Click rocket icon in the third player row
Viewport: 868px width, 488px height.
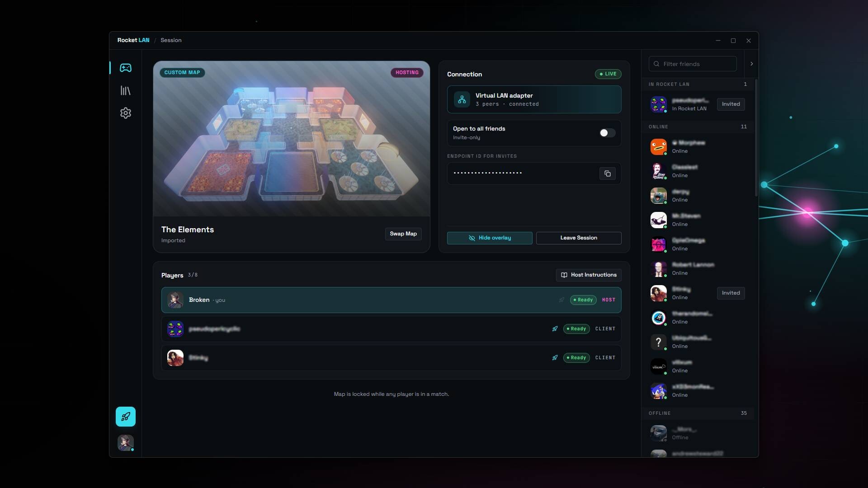(x=555, y=358)
